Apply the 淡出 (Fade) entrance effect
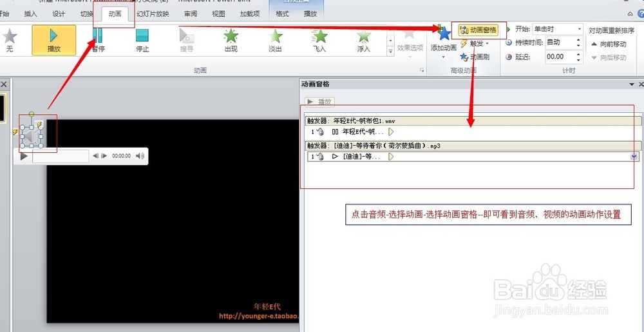 [x=275, y=40]
